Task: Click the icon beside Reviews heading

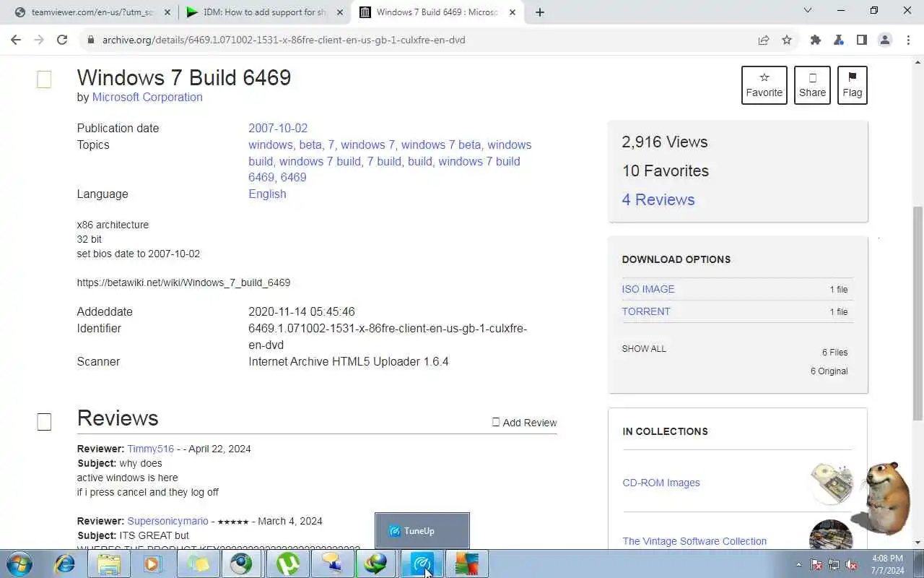Action: click(44, 422)
